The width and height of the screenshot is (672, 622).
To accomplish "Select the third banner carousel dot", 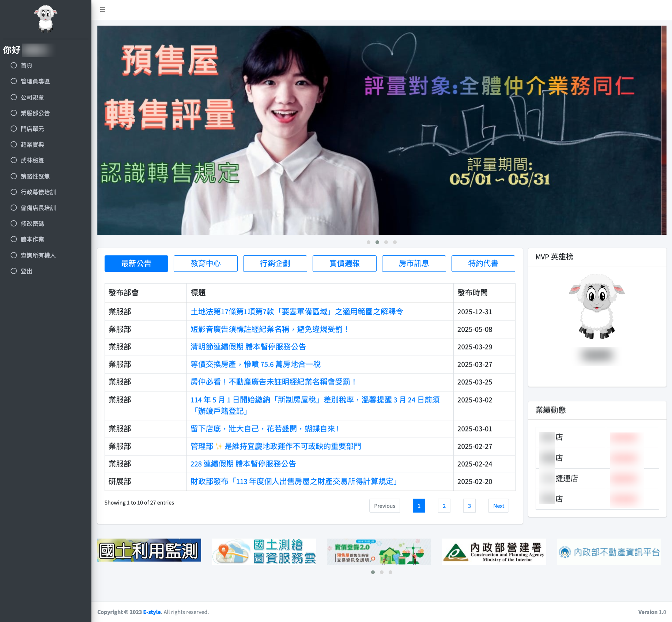I will [x=386, y=242].
